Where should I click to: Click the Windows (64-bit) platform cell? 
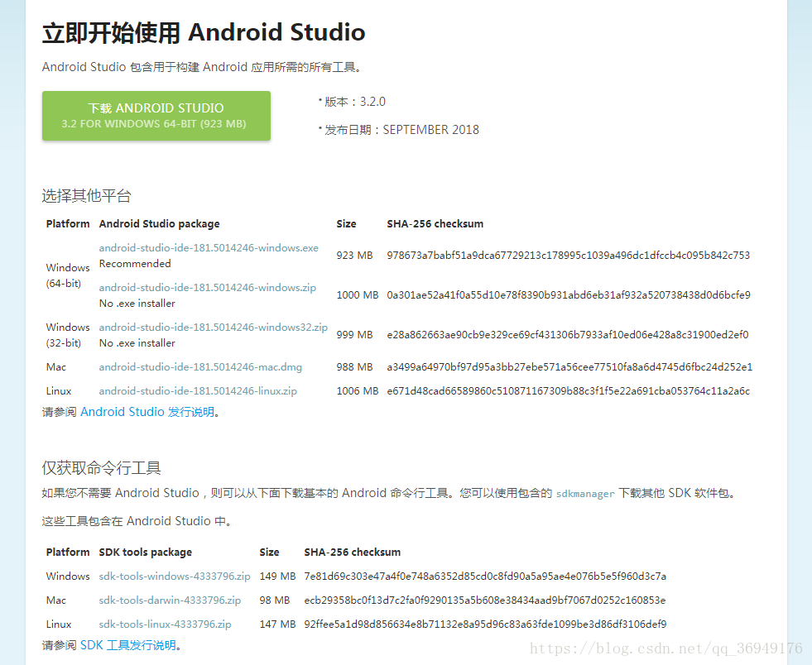(x=68, y=275)
